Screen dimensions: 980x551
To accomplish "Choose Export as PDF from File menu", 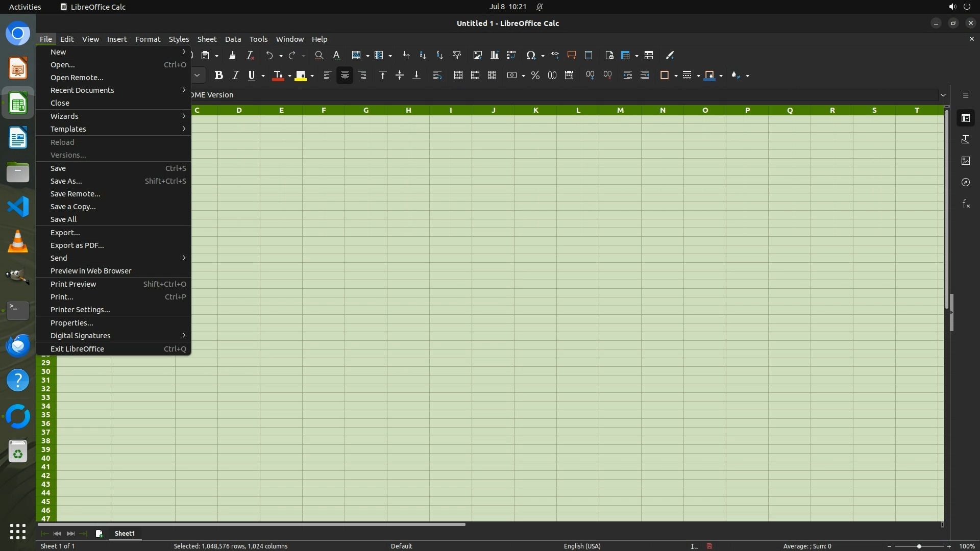I will pos(77,245).
